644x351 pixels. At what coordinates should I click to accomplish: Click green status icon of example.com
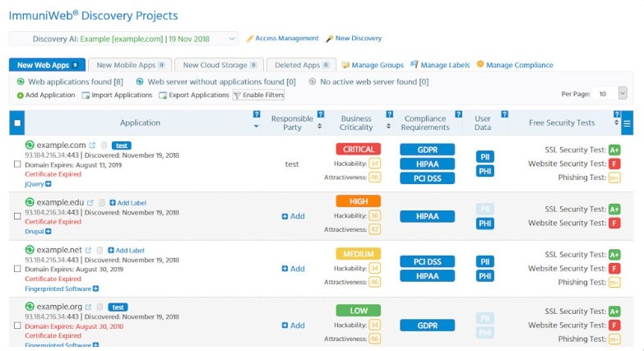coord(30,145)
